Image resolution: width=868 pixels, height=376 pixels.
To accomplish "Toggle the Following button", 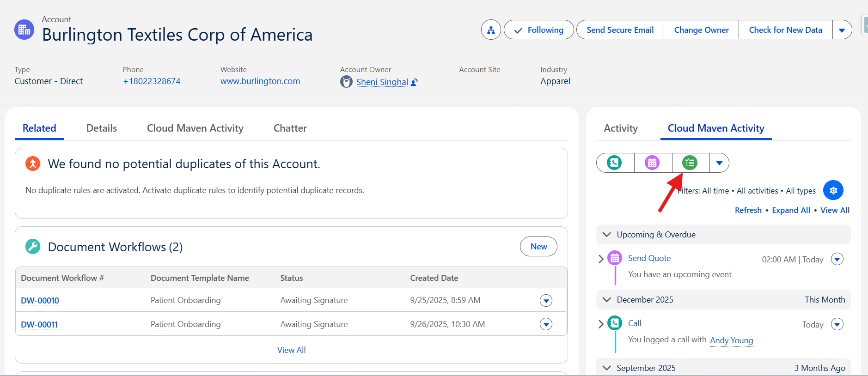I will (539, 30).
